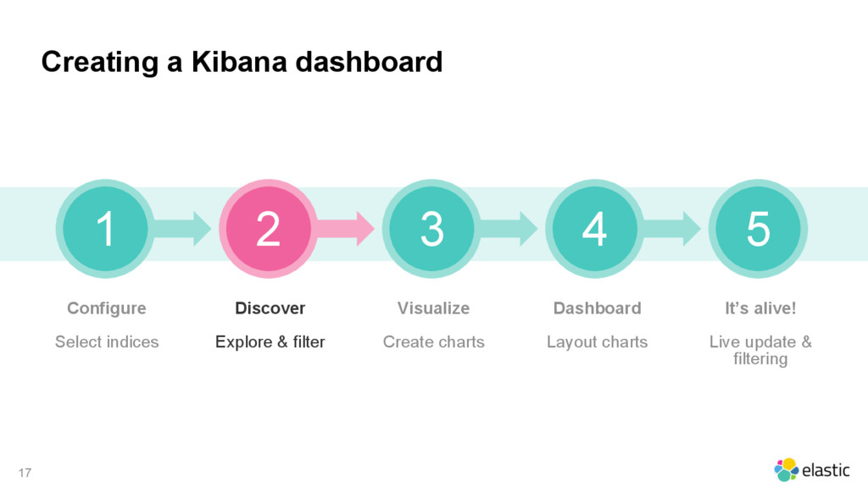Click the Discover heading
Viewport: 868px width, 488px height.
click(270, 308)
